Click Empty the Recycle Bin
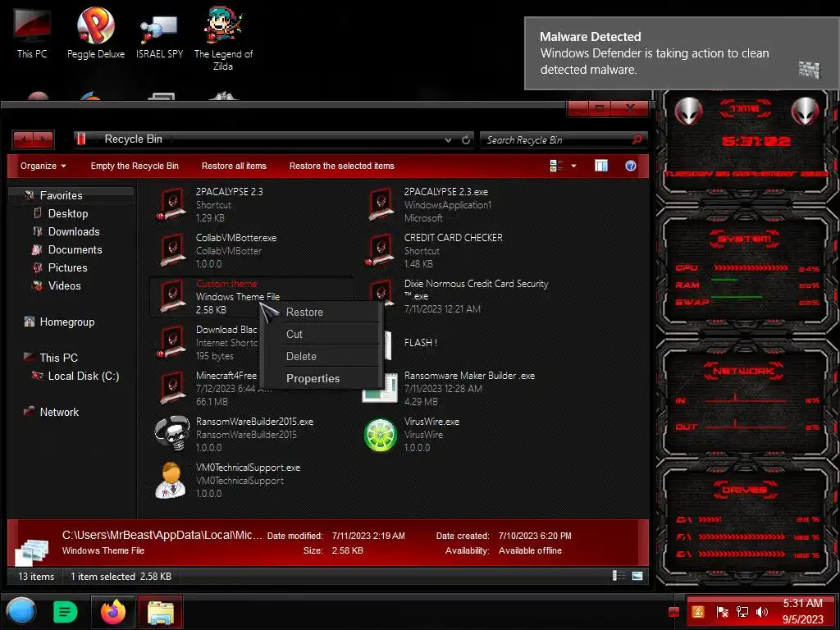Image resolution: width=840 pixels, height=630 pixels. coord(135,166)
